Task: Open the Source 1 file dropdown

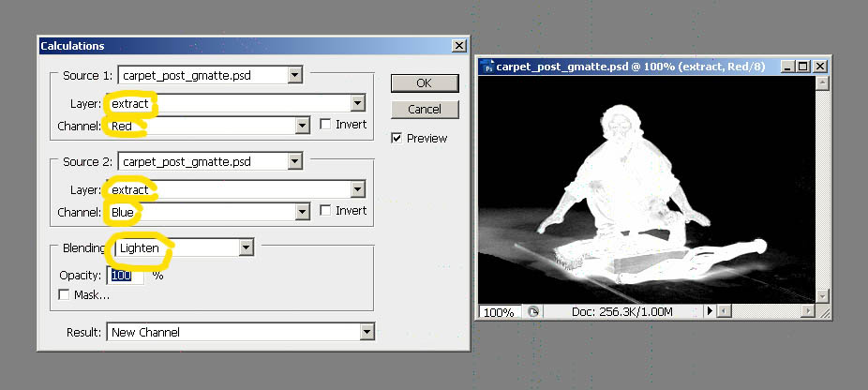Action: coord(295,75)
